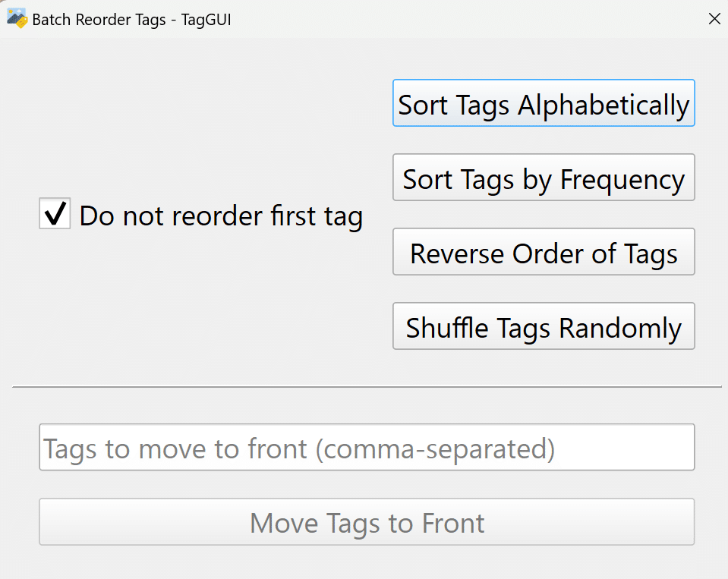Select Sort Tags by Frequency

[544, 178]
